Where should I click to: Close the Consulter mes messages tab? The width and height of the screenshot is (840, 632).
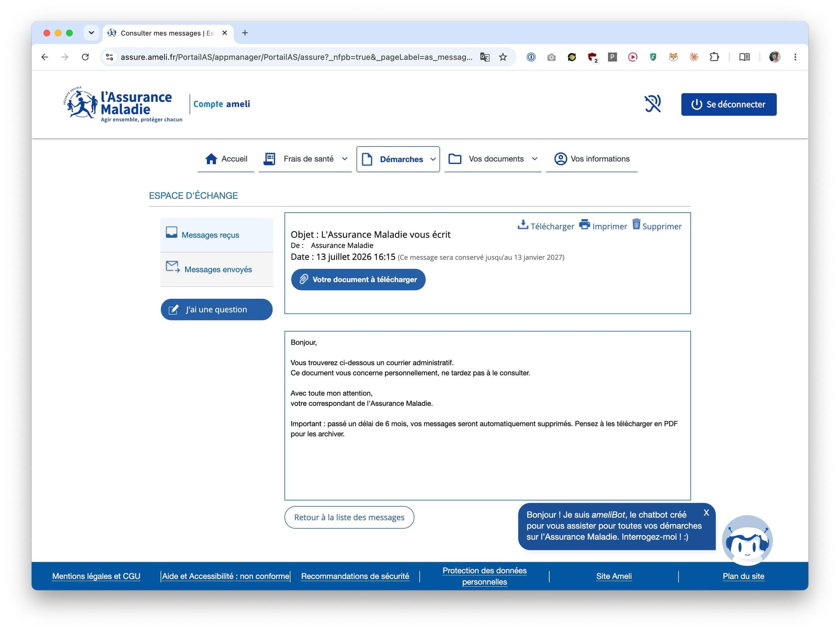coord(225,33)
